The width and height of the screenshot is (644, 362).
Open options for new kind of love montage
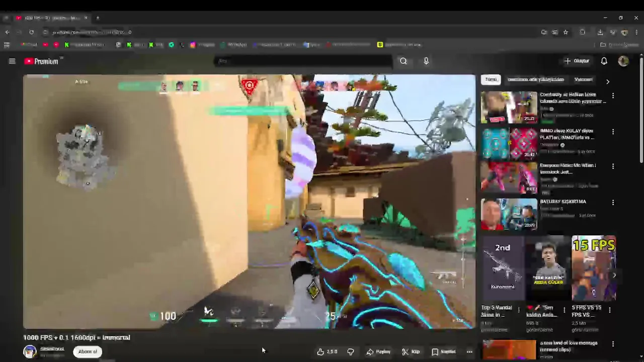(x=613, y=344)
